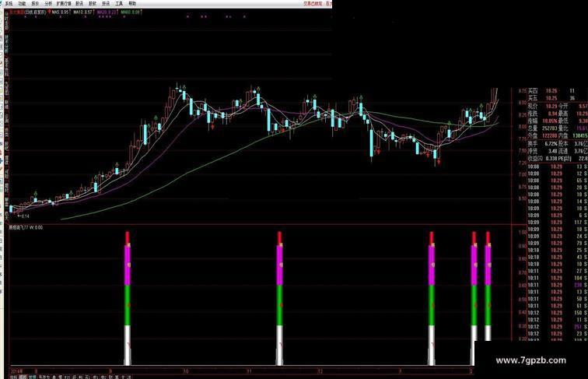The image size is (588, 379).
Task: Select the tick trade row with volume 117
Action: [558, 222]
